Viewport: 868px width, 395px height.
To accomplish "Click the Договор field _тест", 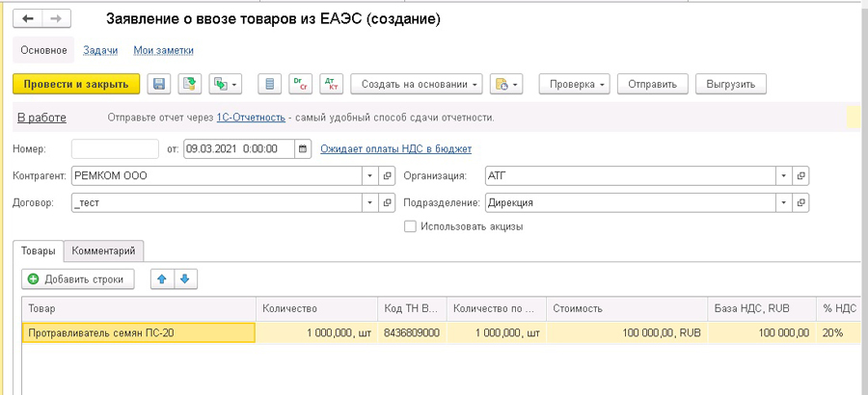I will coord(217,202).
